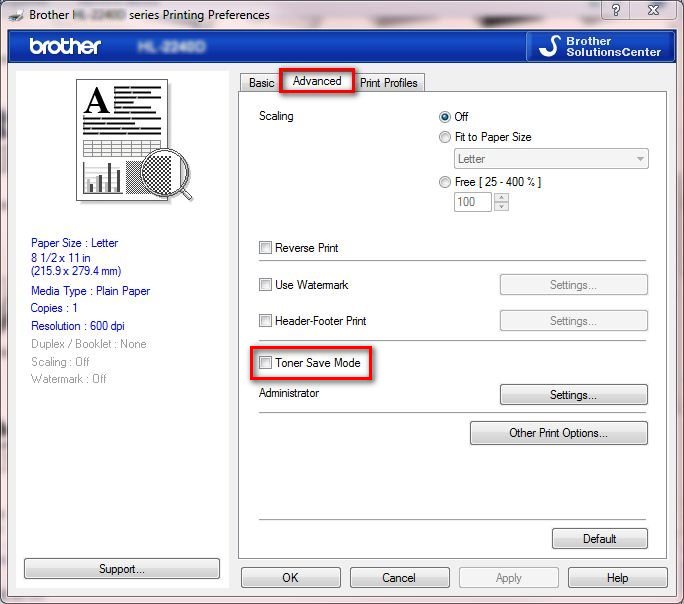This screenshot has height=604, width=684.
Task: Select the Free scaling radio button
Action: [445, 182]
